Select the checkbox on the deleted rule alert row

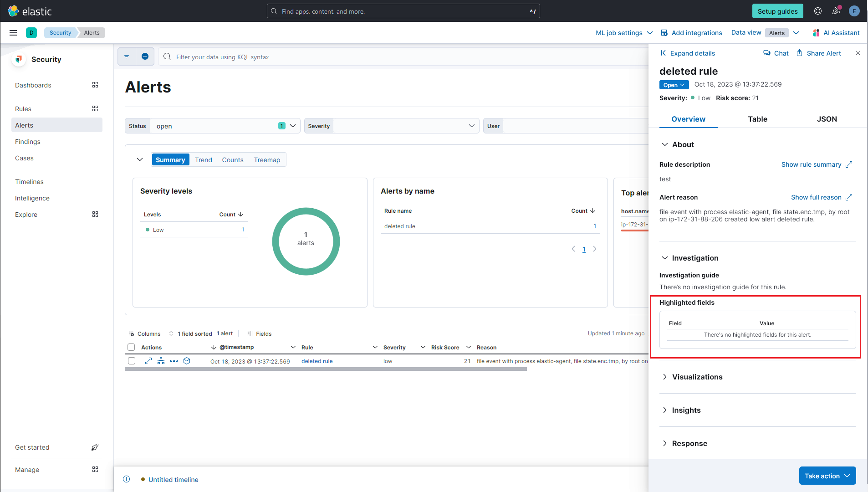131,360
